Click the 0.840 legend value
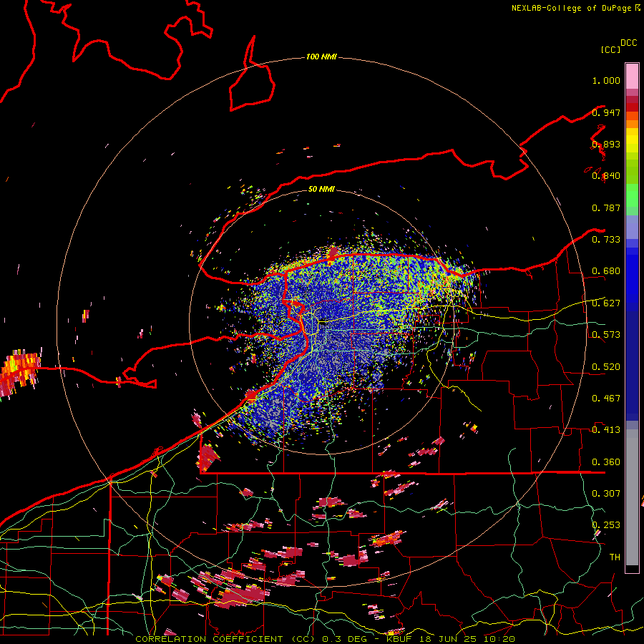The width and height of the screenshot is (644, 644). tap(606, 176)
